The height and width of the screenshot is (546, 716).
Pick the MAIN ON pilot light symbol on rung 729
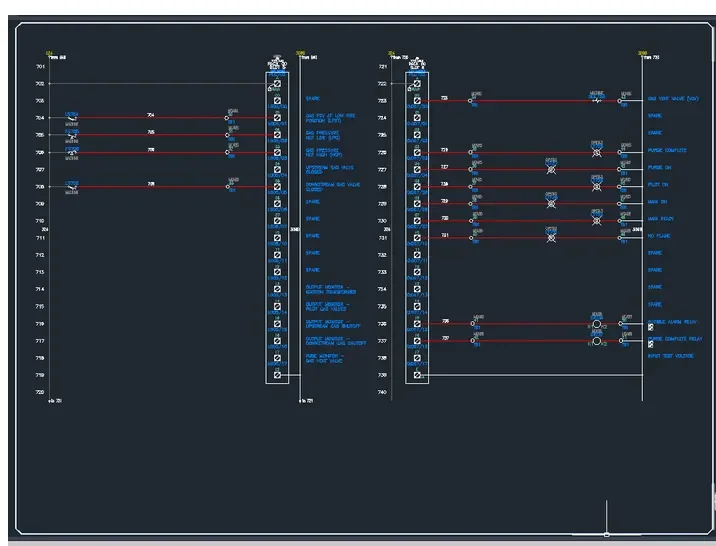(551, 204)
